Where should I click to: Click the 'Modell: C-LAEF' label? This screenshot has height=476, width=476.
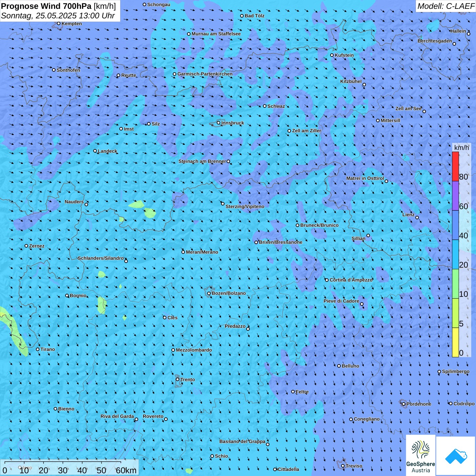tap(446, 6)
